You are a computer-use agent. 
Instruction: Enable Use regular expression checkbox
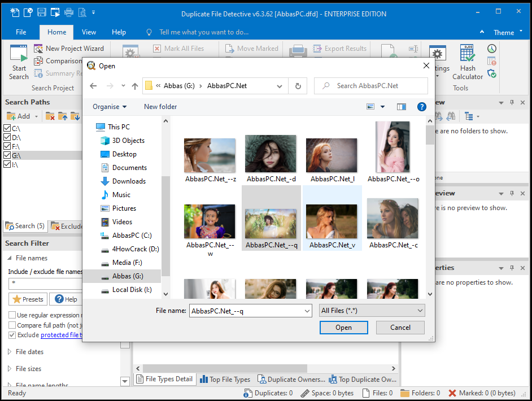point(12,315)
